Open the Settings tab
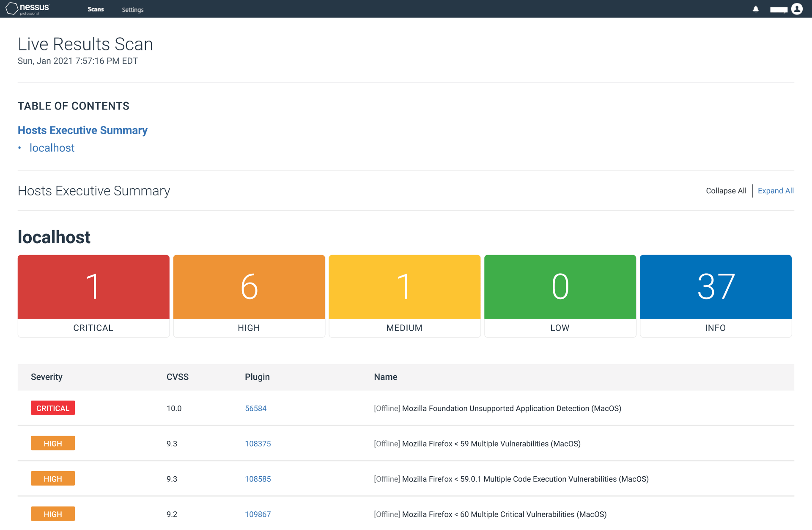812x530 pixels. (133, 9)
